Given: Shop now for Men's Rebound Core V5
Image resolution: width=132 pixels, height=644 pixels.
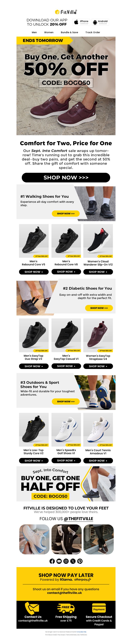Looking at the screenshot, I should (x=34, y=272).
